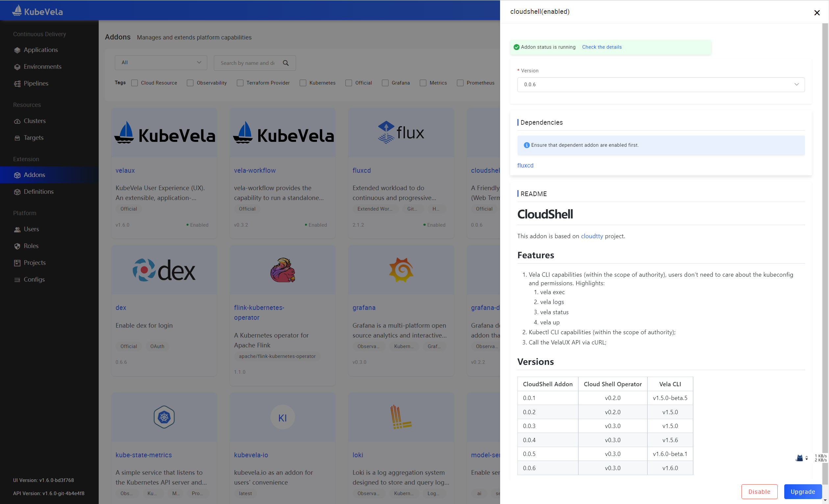The height and width of the screenshot is (504, 829).
Task: Click the Pipelines icon in the sidebar
Action: pos(17,83)
